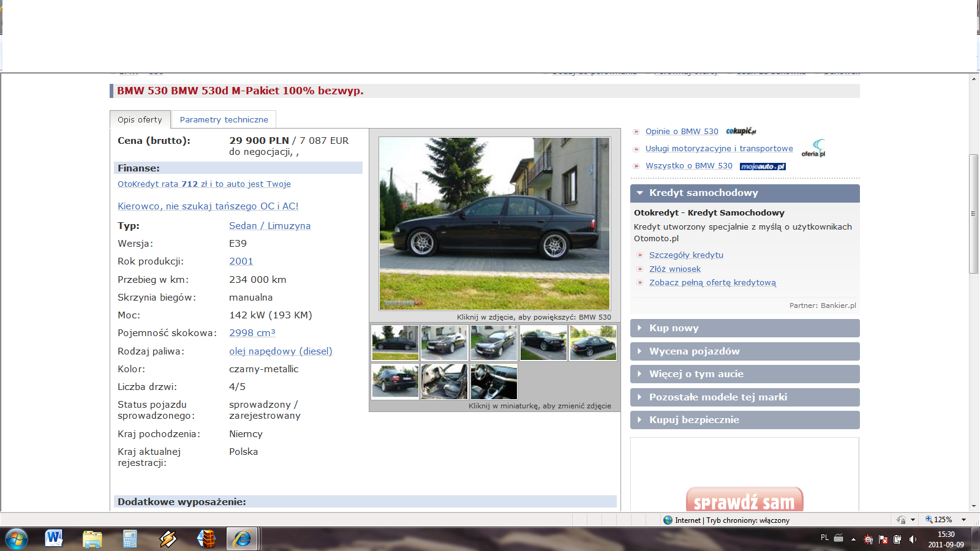
Task: Click the page scrollbar up arrow
Action: coord(974,78)
